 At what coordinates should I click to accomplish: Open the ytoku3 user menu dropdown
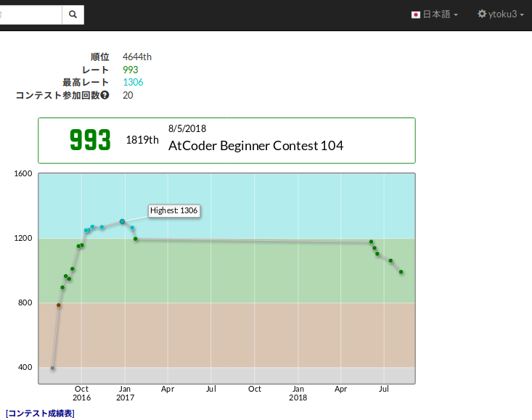tap(501, 15)
